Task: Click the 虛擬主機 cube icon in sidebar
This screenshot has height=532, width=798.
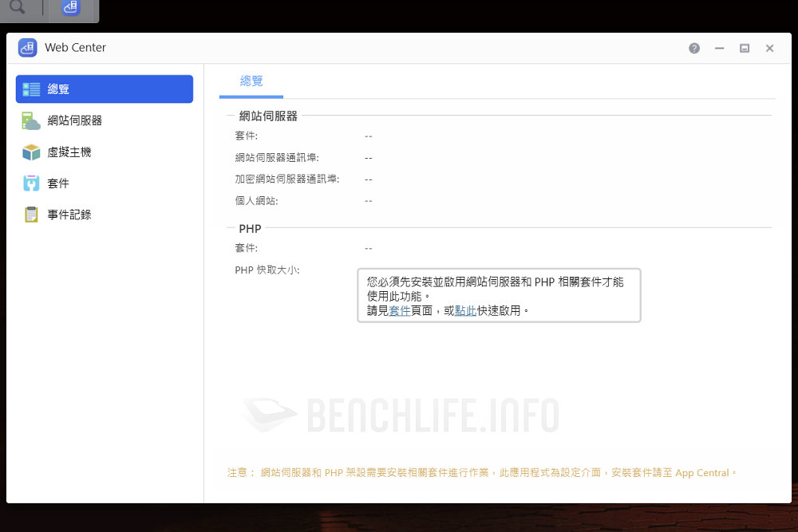Action: click(32, 152)
